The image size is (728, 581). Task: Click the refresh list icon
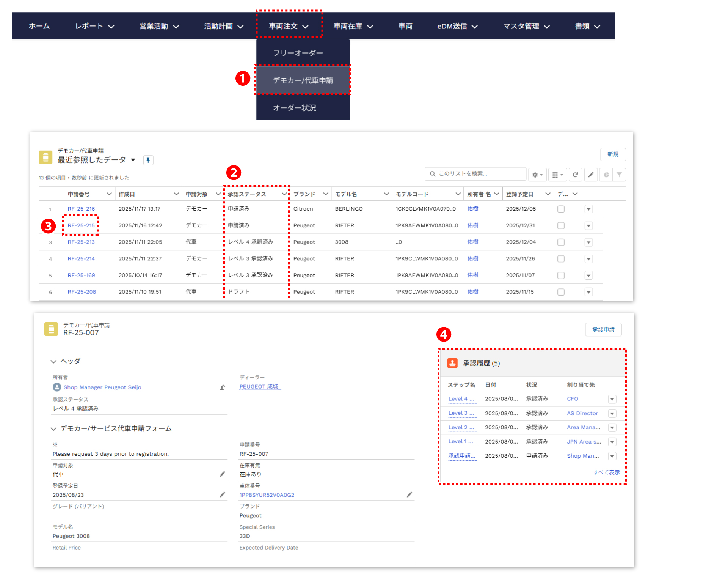pyautogui.click(x=575, y=175)
